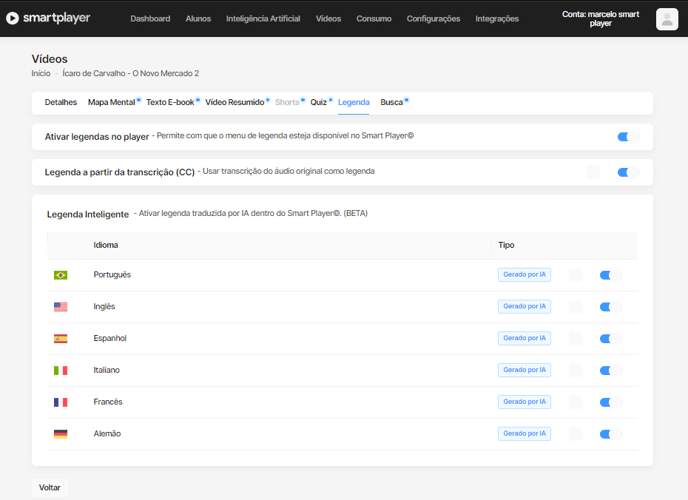Switch to the Busca tab

[391, 102]
